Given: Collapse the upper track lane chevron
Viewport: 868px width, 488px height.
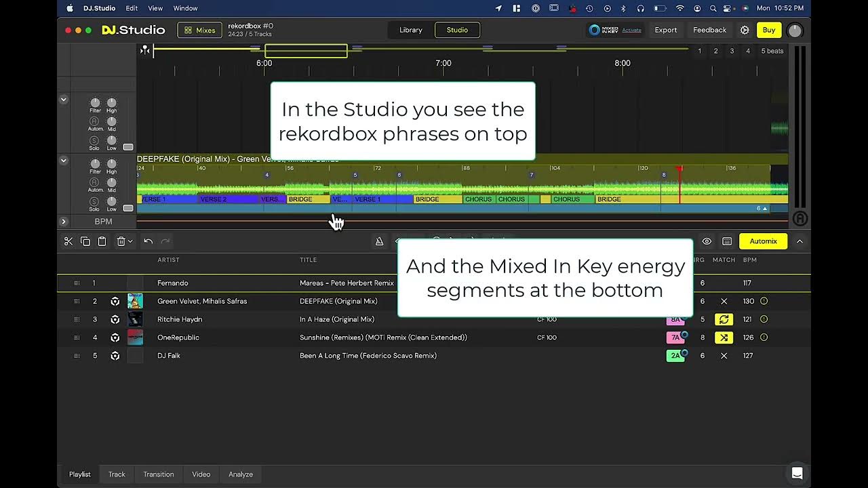Looking at the screenshot, I should coord(64,100).
